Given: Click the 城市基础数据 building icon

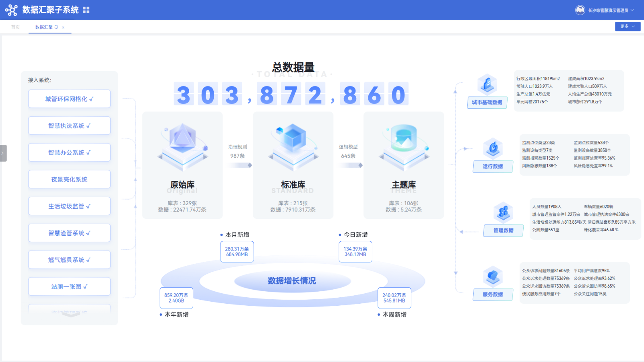Looking at the screenshot, I should (487, 84).
